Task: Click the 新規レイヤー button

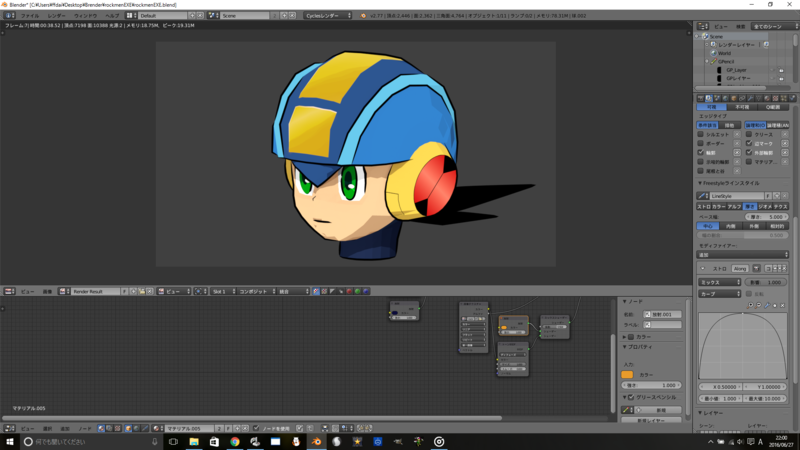Action: click(651, 420)
